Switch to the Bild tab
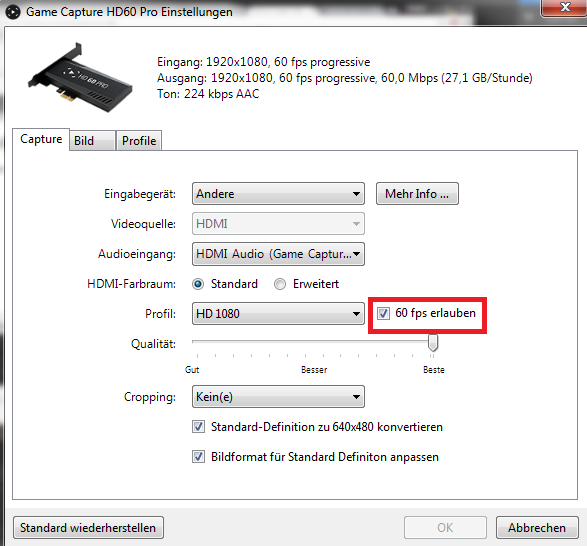This screenshot has height=546, width=587. tap(92, 141)
